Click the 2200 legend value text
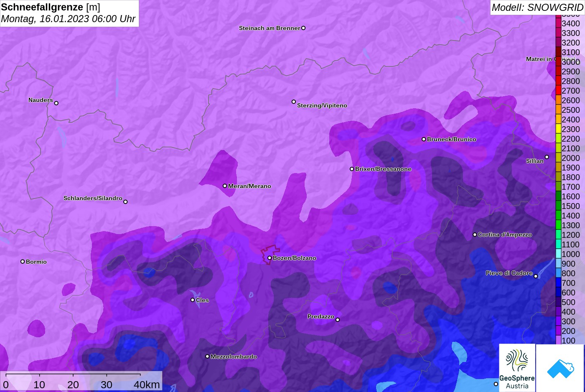 571,139
